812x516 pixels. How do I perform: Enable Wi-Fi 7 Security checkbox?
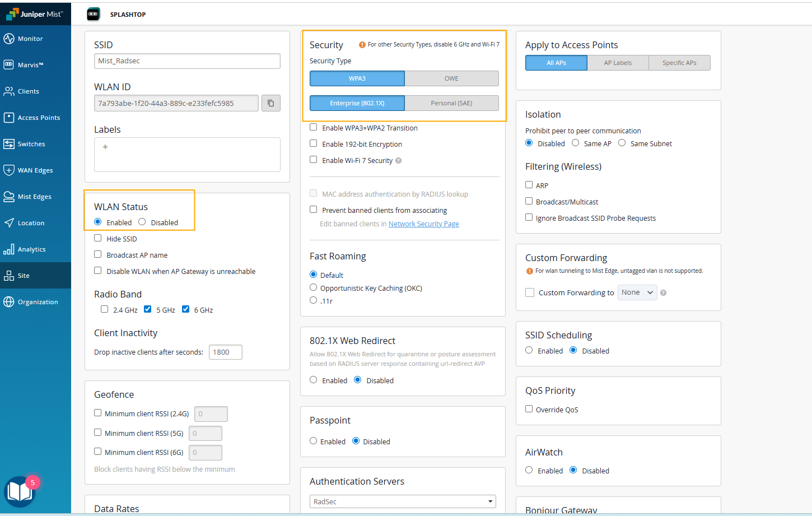(x=314, y=160)
